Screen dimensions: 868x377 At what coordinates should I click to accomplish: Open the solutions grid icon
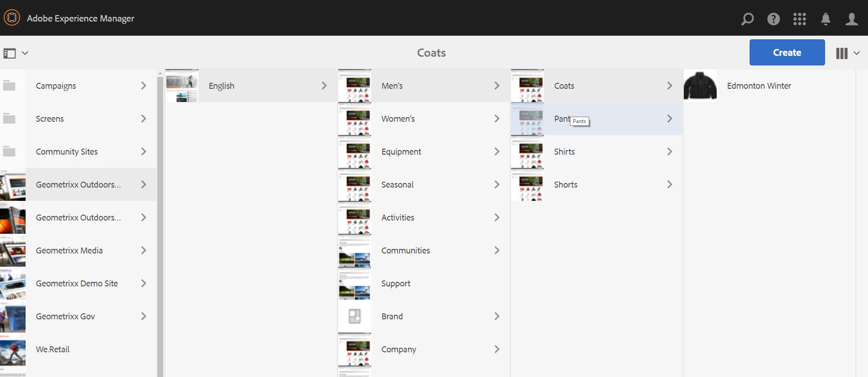pos(799,19)
